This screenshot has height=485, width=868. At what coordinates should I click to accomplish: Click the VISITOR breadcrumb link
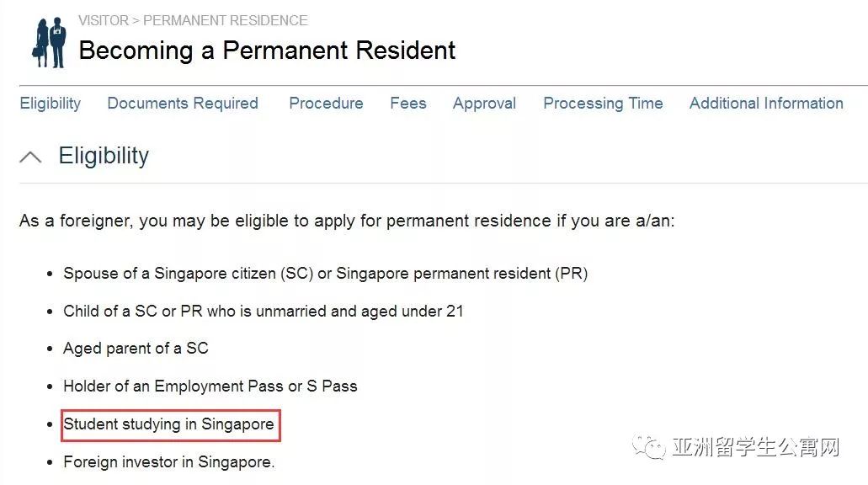(103, 20)
